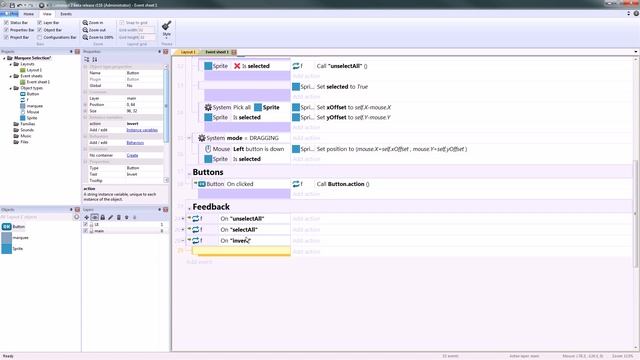Collapse the System mode = DRAGGING event

pos(189,138)
